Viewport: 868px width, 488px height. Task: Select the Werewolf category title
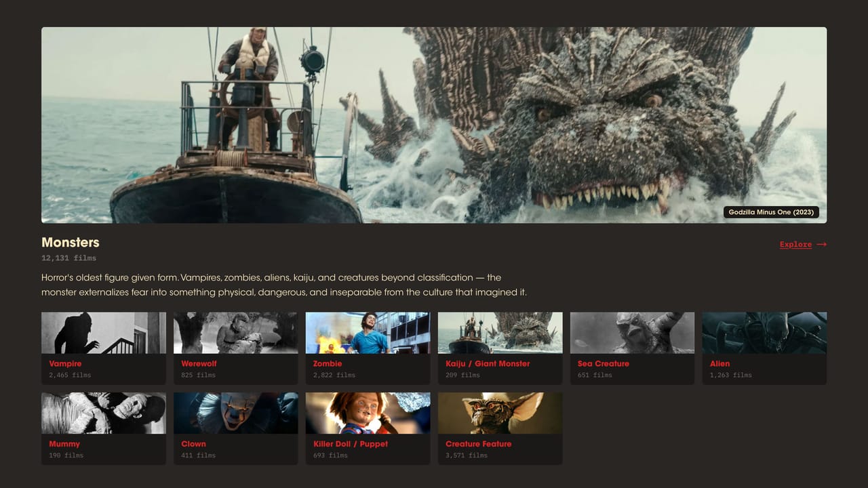click(x=199, y=364)
